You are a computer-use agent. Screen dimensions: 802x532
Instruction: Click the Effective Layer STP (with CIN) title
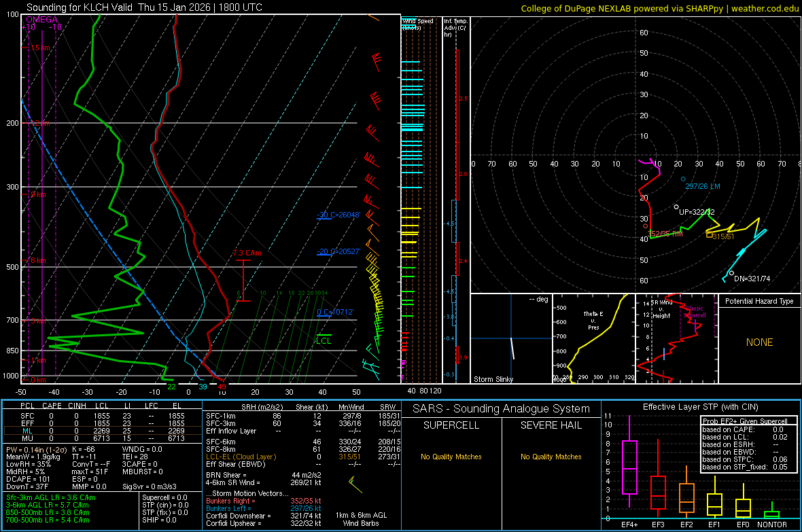click(x=700, y=407)
